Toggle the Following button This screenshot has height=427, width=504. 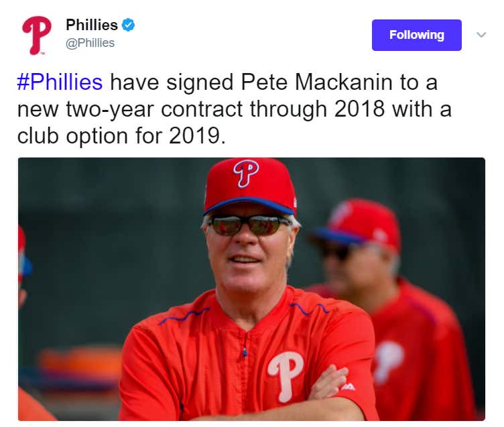click(416, 35)
